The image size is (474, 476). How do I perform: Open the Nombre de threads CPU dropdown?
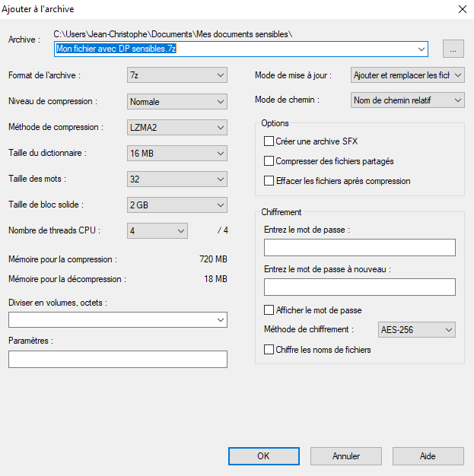[157, 230]
